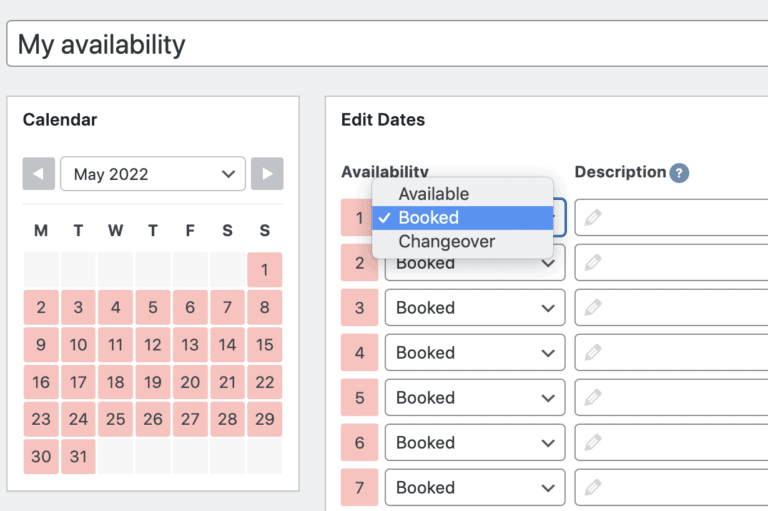The image size is (768, 511).
Task: Select May 6 on the calendar
Action: pos(190,307)
